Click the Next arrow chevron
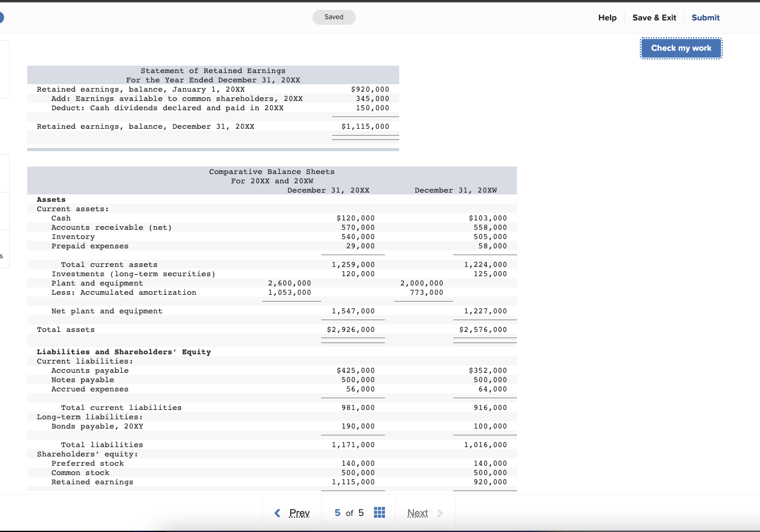 pos(440,513)
